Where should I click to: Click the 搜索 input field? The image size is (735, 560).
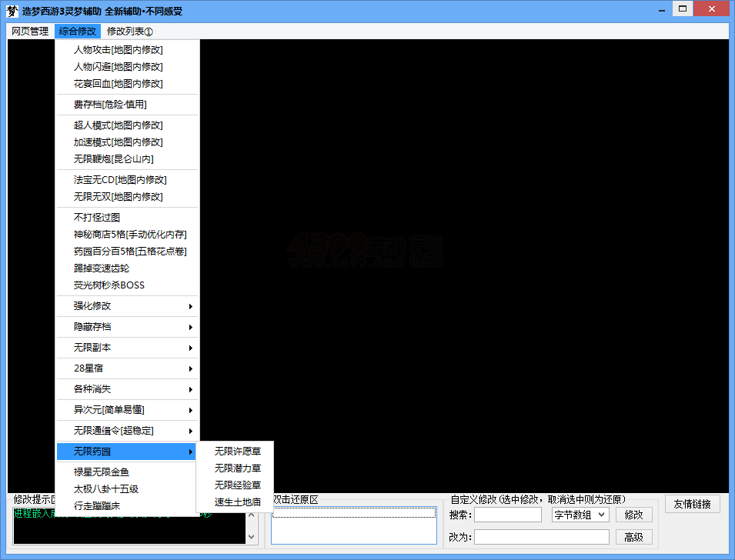pyautogui.click(x=508, y=515)
